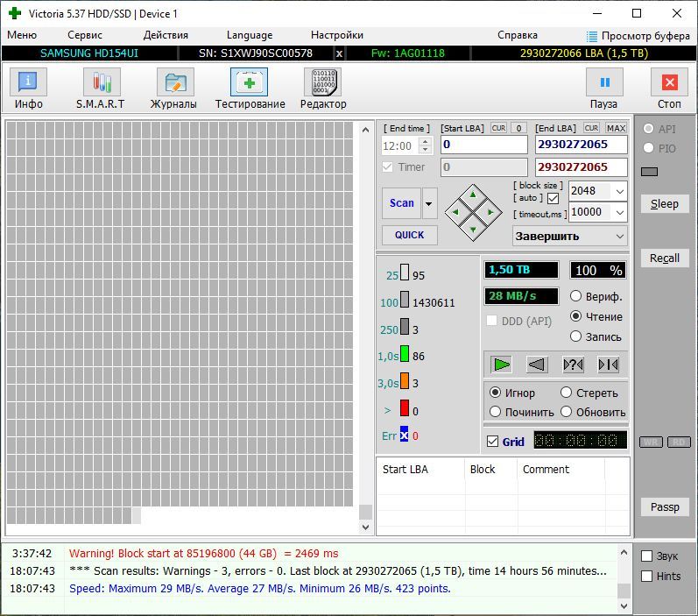The height and width of the screenshot is (616, 698).
Task: Click the MAX button for End LBA
Action: [x=616, y=128]
